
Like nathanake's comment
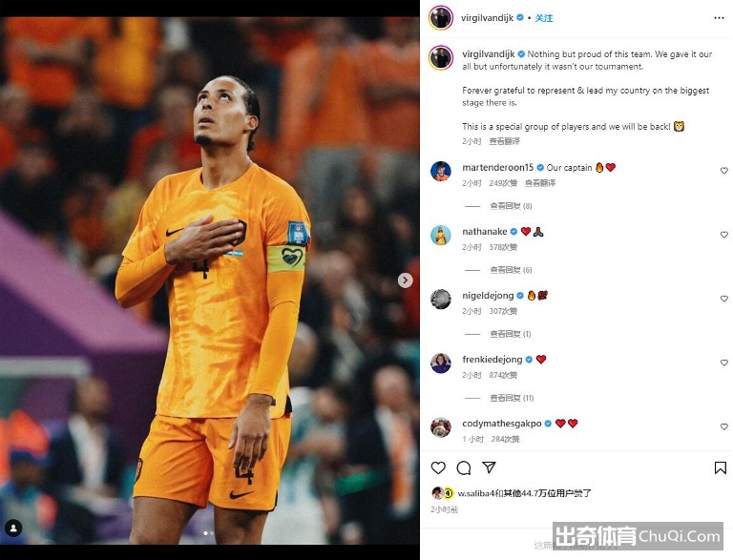724,235
